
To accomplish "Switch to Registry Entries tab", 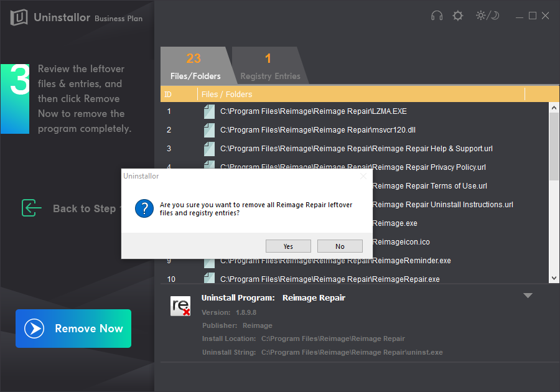I will [x=270, y=66].
